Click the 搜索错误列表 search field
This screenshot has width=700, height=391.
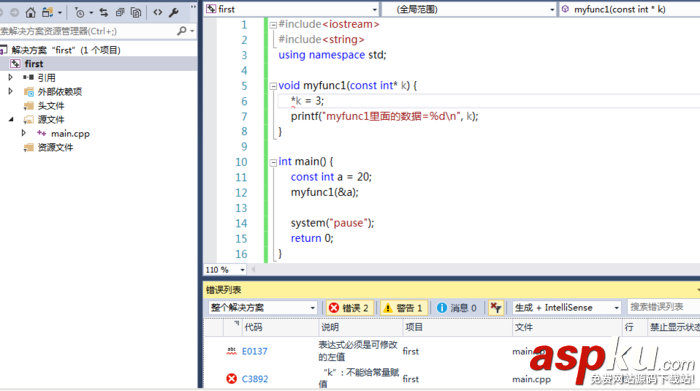point(663,307)
